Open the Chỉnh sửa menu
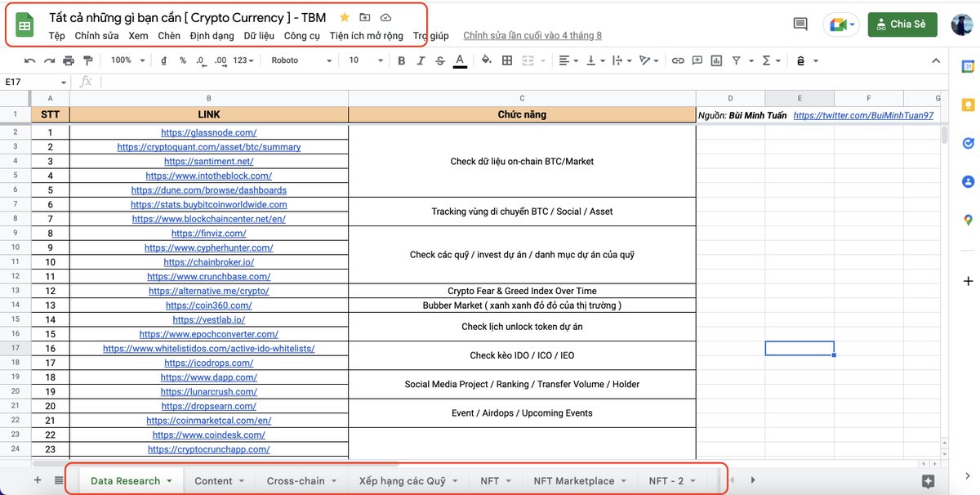 pos(96,36)
